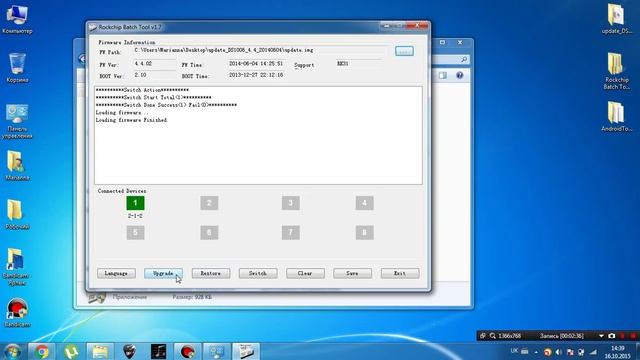Screen dimensions: 640x360
Task: Select device slot 3
Action: coord(291,203)
